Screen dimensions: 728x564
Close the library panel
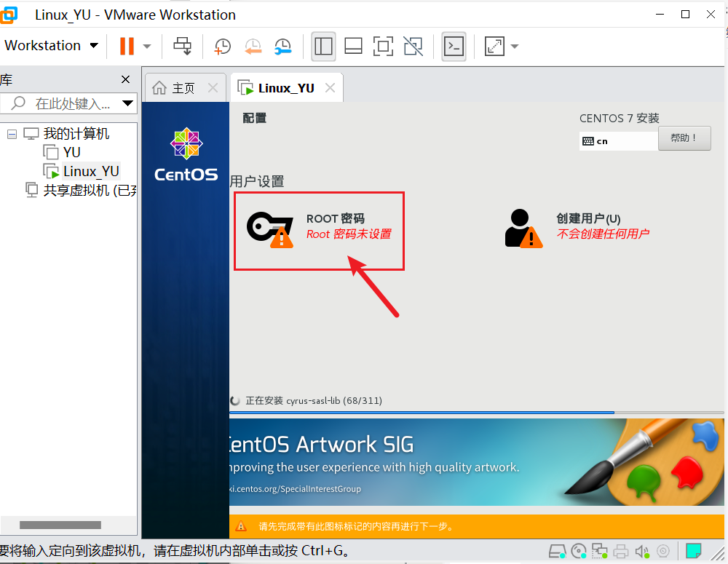coord(125,79)
